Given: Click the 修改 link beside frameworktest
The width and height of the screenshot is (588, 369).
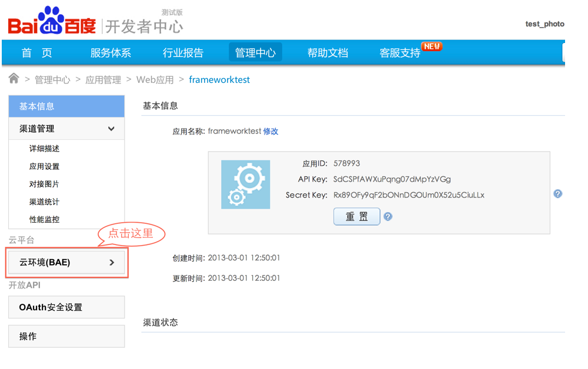Looking at the screenshot, I should tap(270, 132).
